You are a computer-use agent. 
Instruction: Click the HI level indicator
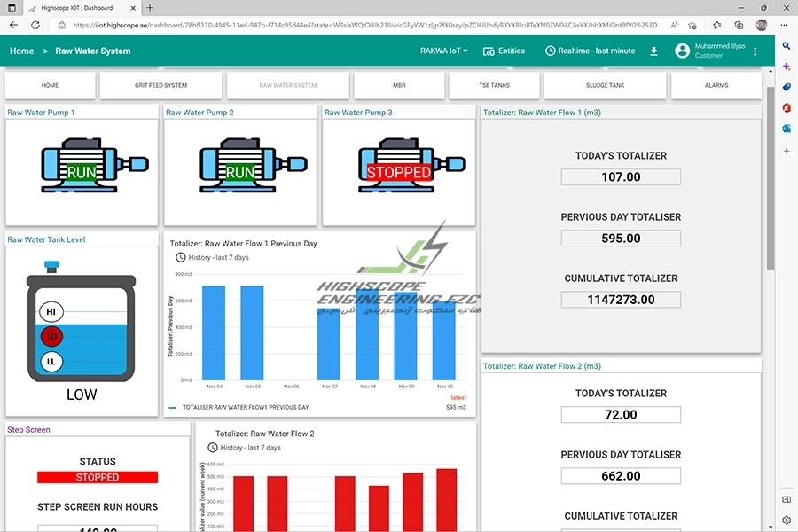tap(51, 311)
